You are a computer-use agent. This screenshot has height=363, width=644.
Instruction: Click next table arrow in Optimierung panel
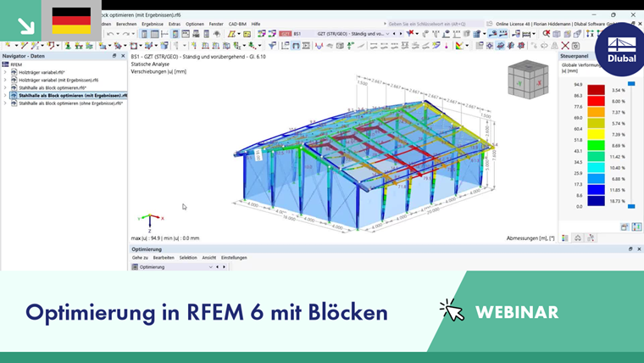pyautogui.click(x=225, y=267)
